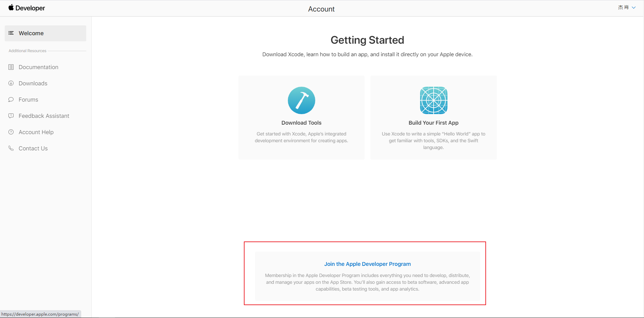Click the membership description paragraph

pyautogui.click(x=367, y=282)
